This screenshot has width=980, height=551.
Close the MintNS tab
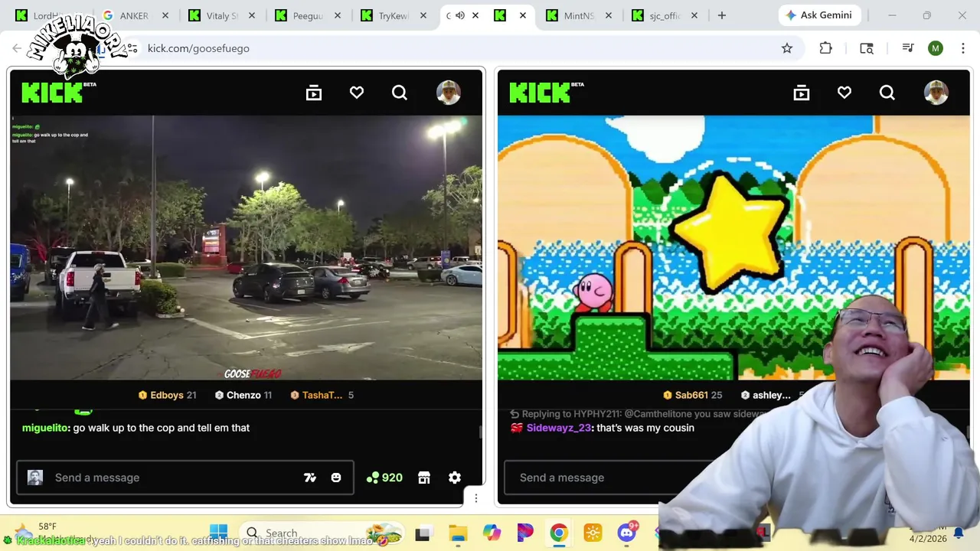[x=608, y=15]
